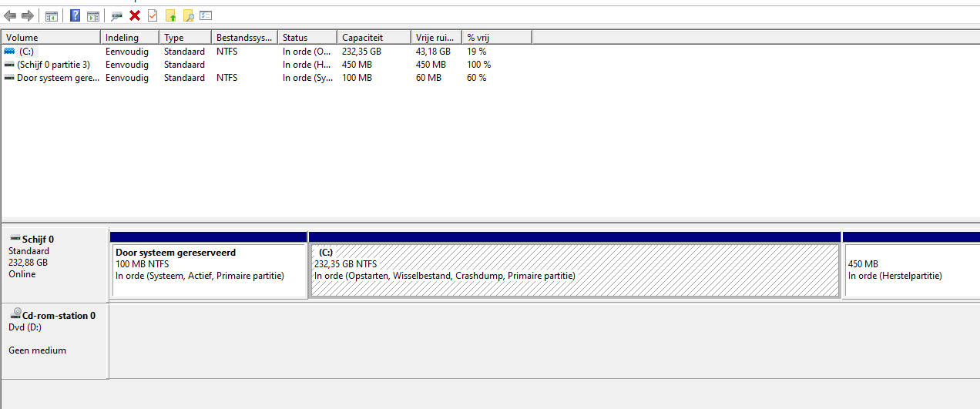Click the '60 MB' free space cell
Screen dimensions: 980x409
(428, 78)
